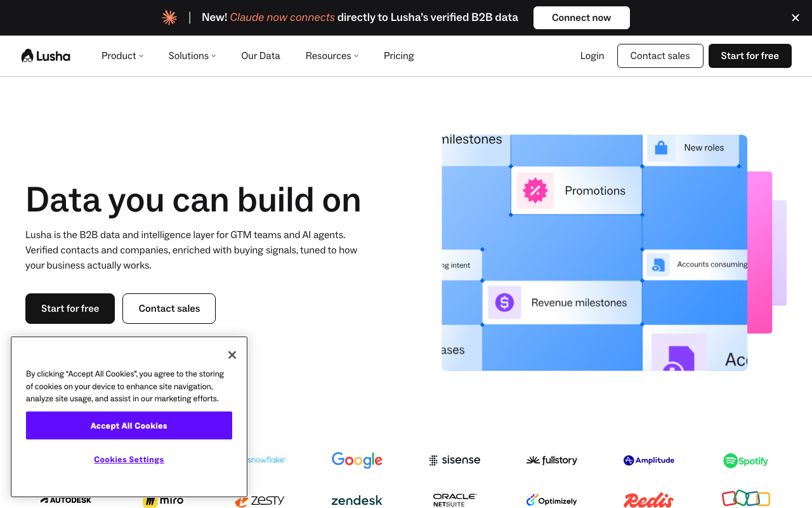Expand the Resources dropdown
This screenshot has height=508, width=812.
(x=332, y=56)
